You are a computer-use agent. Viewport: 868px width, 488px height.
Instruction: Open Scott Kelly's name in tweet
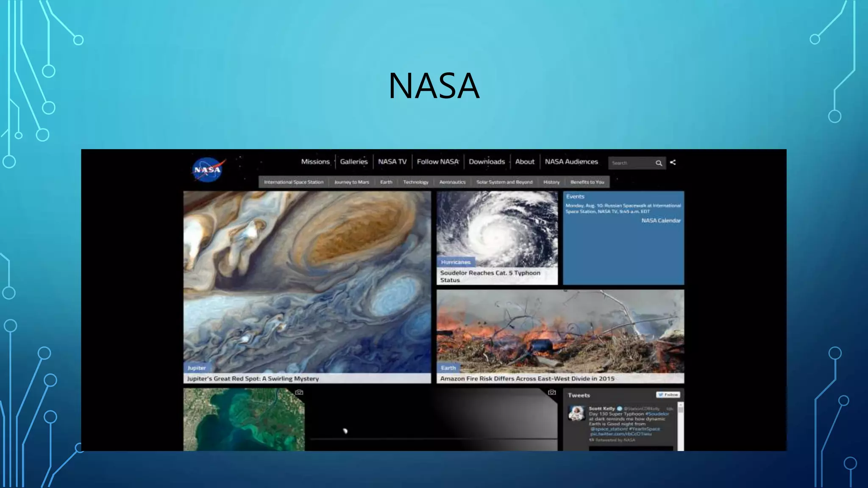point(602,409)
